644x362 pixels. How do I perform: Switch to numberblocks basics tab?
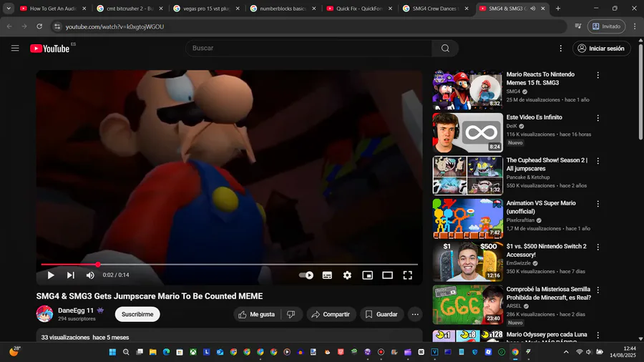283,8
